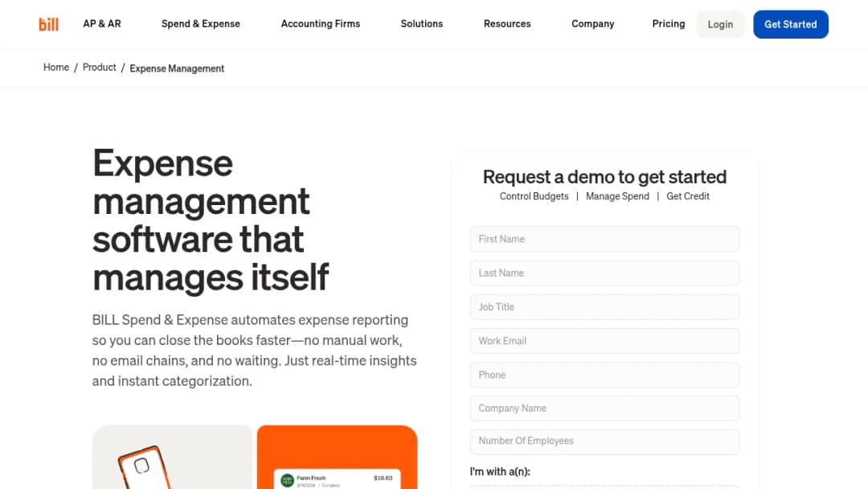Click the 'Request a demo to get started' heading

click(x=604, y=177)
